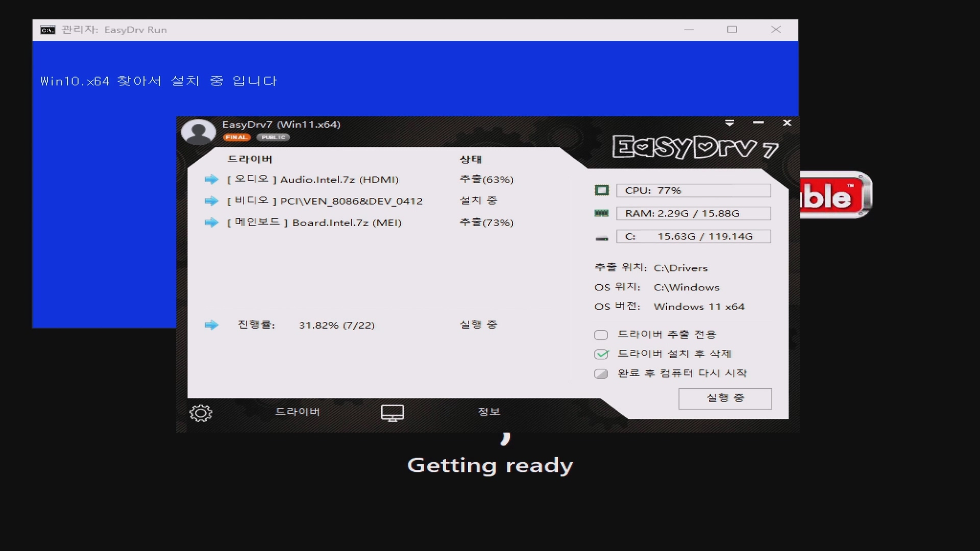Click the C: drive disk icon
Viewport: 980px width, 551px height.
point(602,238)
